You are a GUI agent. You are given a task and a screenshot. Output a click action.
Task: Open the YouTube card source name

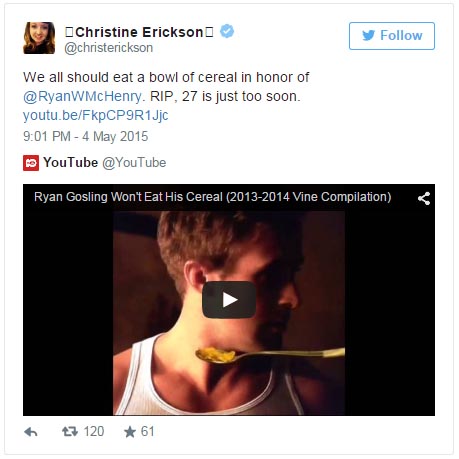click(71, 163)
